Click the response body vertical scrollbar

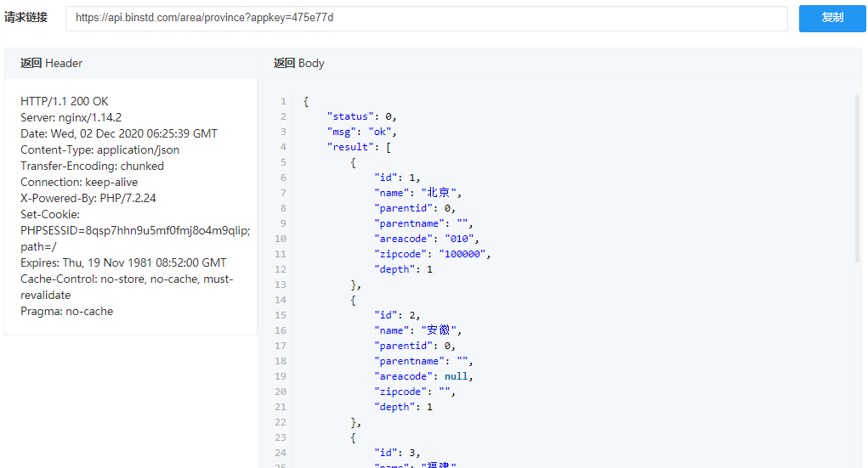pos(857,178)
